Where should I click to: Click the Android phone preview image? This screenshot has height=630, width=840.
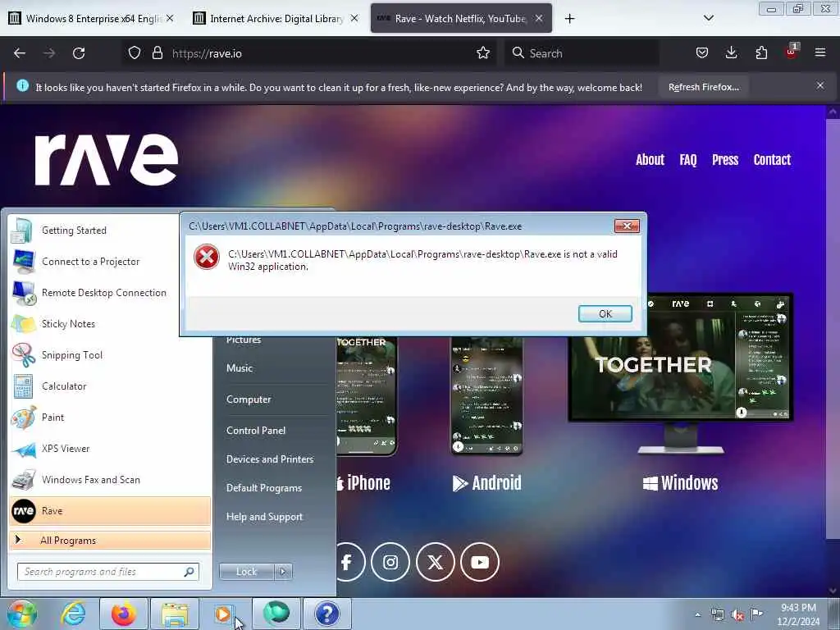[487, 395]
